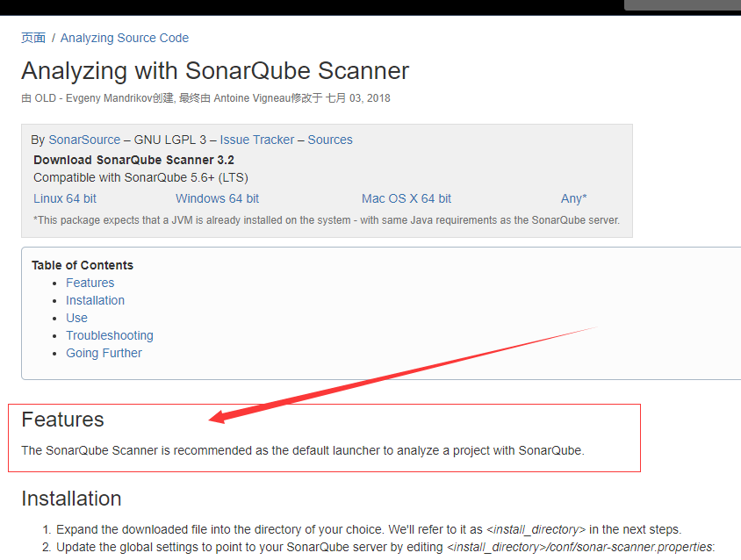The height and width of the screenshot is (560, 741).
Task: Select the Any* download option
Action: (x=573, y=198)
